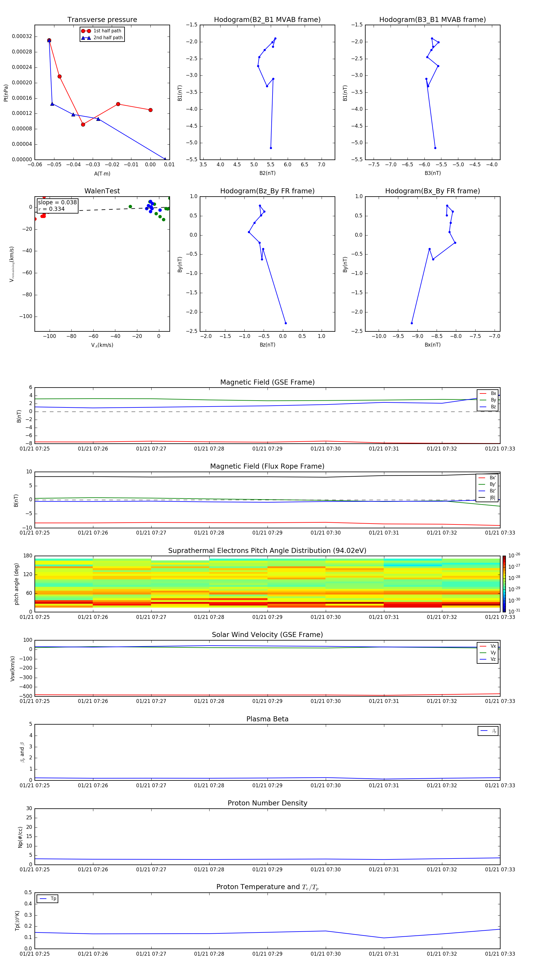This screenshot has width=535, height=980.
Task: Click the lowest point of B2_B1 hodogram
Action: tap(271, 148)
